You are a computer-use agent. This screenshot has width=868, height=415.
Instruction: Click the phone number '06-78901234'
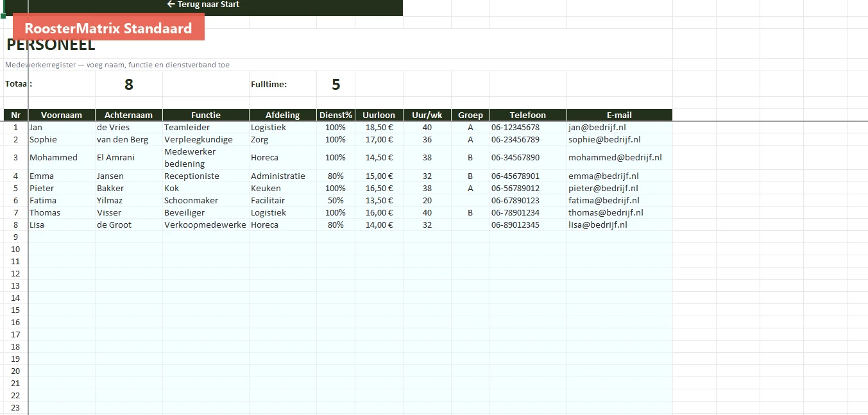[528, 213]
